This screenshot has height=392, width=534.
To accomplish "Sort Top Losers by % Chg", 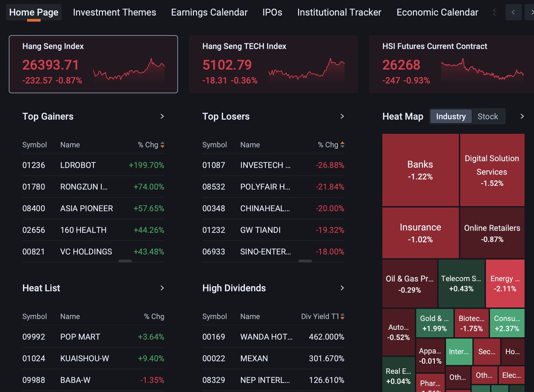I will (x=331, y=145).
